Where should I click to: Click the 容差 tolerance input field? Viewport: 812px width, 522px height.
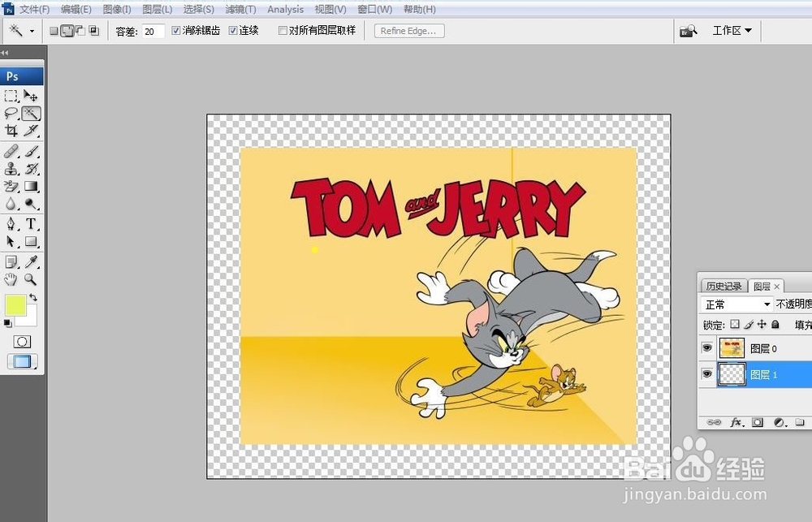click(x=153, y=31)
